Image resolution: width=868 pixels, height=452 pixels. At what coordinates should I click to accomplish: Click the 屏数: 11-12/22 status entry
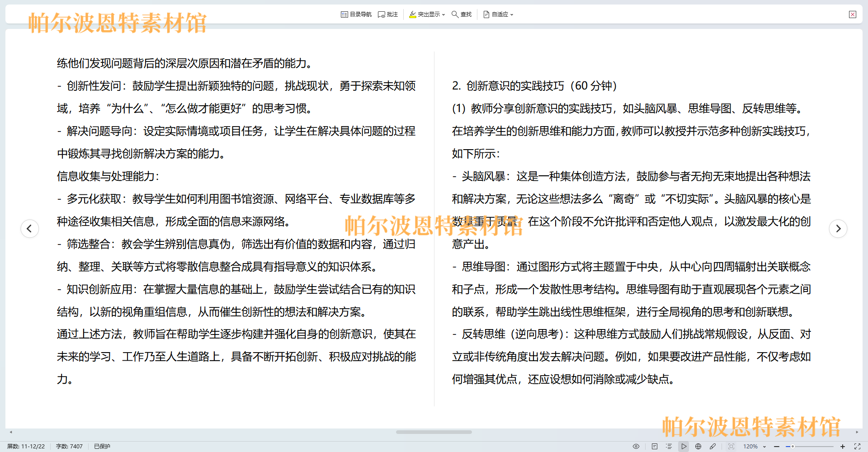(x=26, y=446)
